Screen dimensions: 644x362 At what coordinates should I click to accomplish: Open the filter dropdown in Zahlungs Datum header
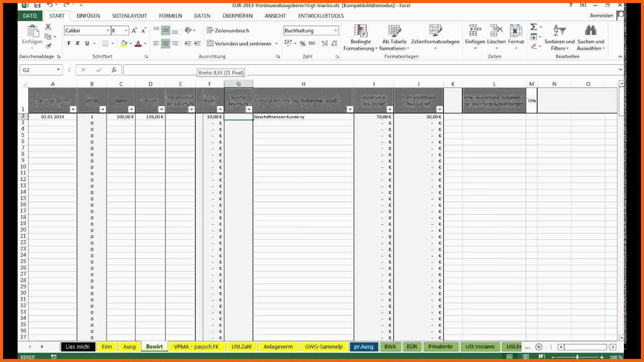click(x=72, y=109)
